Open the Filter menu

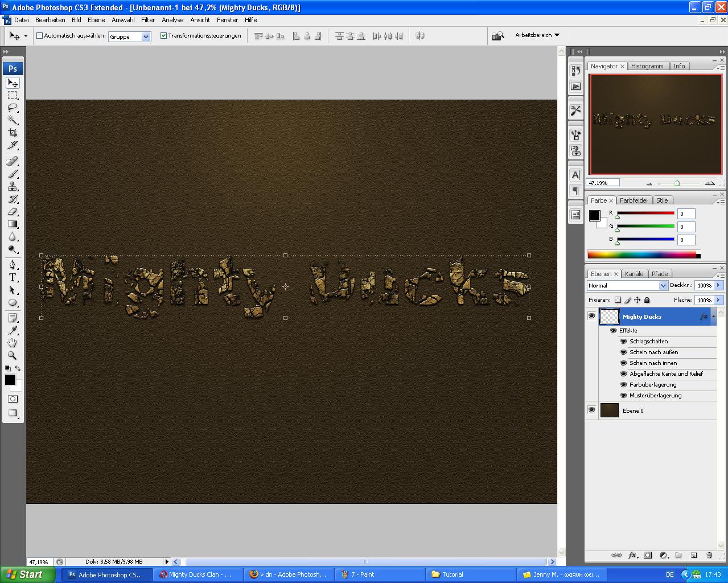[x=148, y=20]
